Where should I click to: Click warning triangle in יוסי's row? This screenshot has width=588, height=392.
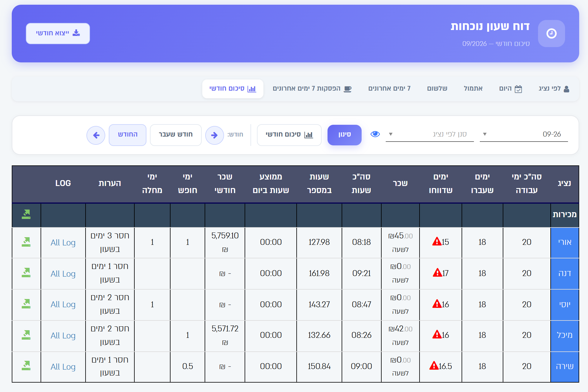[437, 304]
